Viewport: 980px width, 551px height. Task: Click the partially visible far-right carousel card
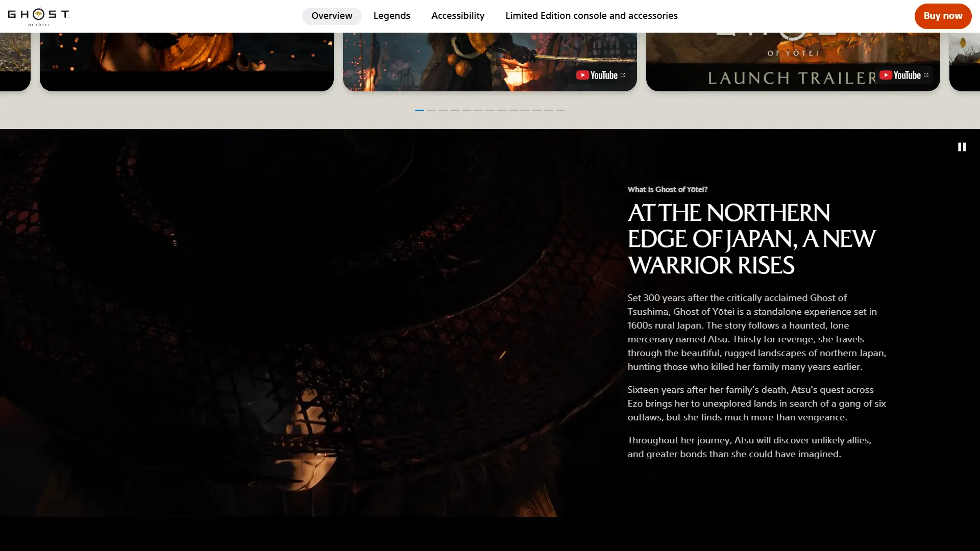[x=965, y=61]
